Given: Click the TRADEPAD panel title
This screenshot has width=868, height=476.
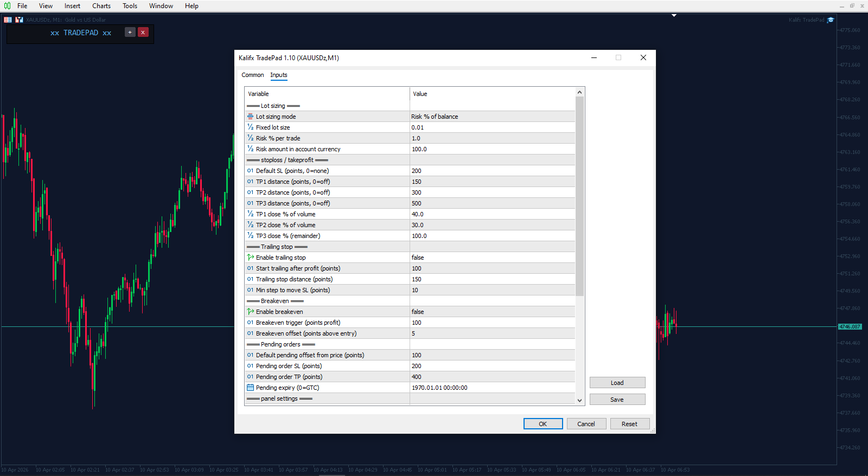Looking at the screenshot, I should [81, 33].
